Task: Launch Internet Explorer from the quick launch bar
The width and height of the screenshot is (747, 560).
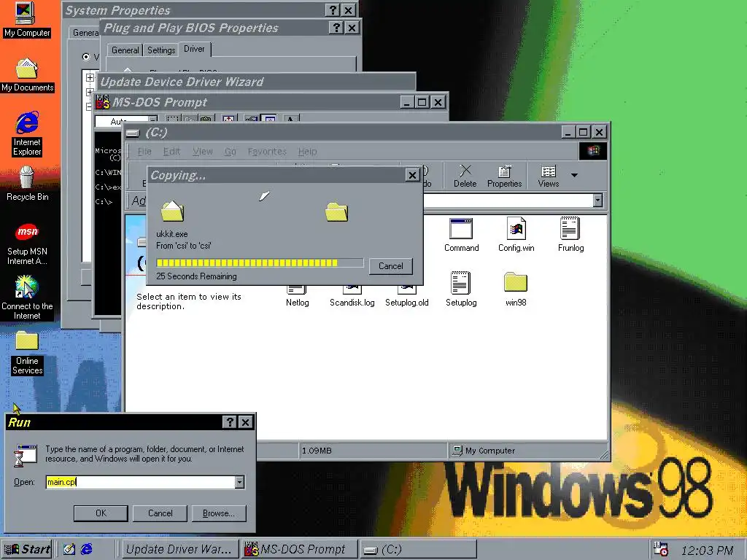Action: pyautogui.click(x=87, y=549)
